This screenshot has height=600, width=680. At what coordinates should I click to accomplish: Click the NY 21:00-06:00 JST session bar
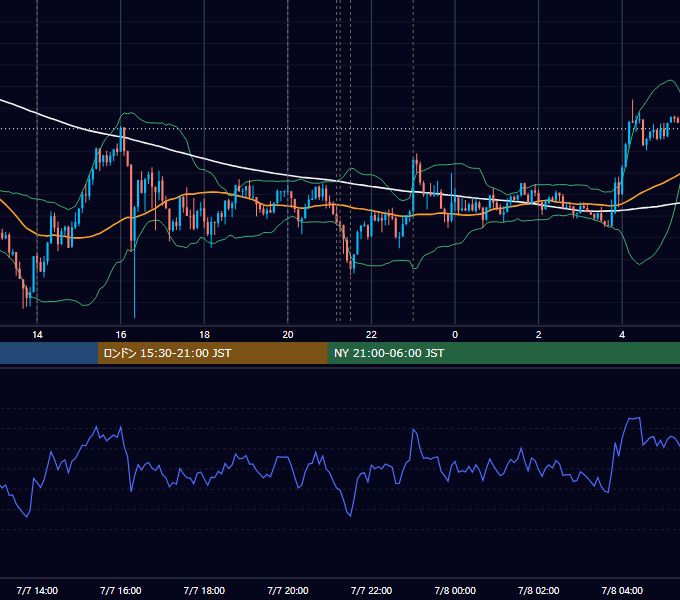click(503, 353)
